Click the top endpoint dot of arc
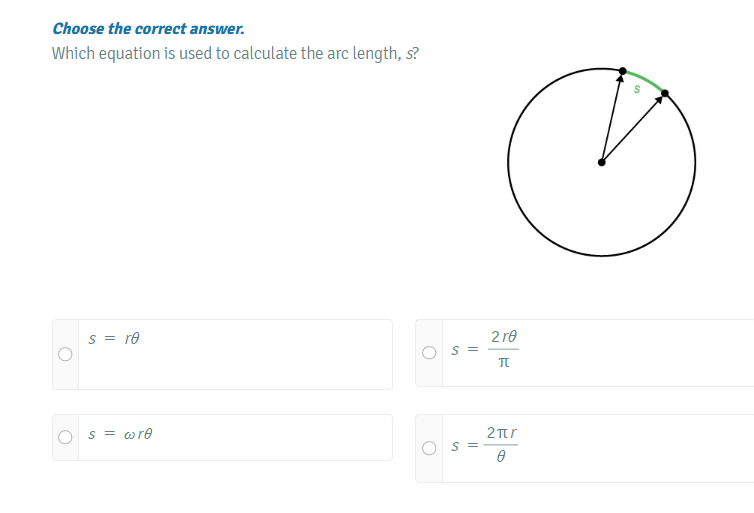 tap(623, 71)
